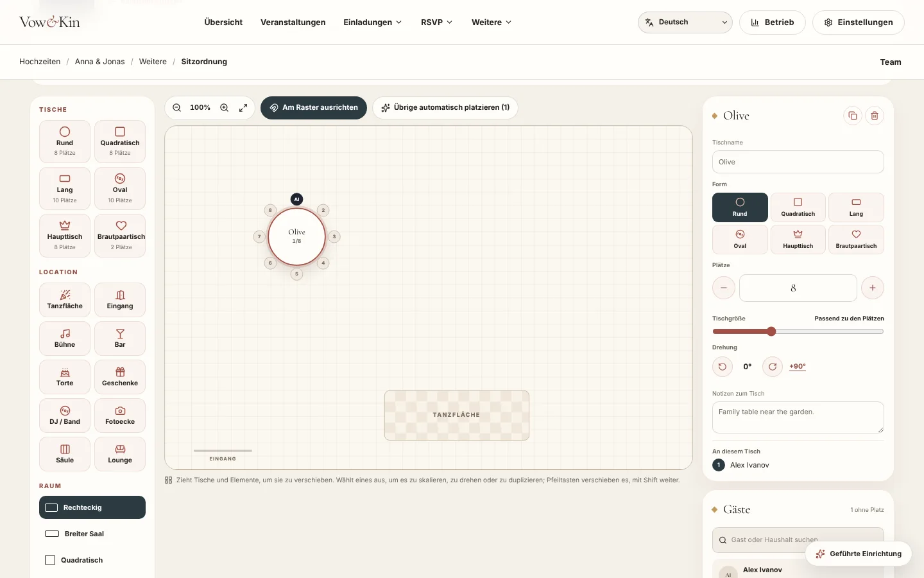Click Übrige automatisch platzieren button
Viewport: 924px width, 578px height.
pyautogui.click(x=445, y=108)
